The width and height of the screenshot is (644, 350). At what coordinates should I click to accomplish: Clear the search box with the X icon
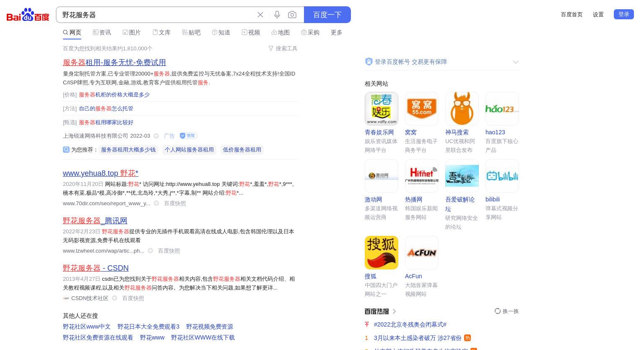coord(260,15)
